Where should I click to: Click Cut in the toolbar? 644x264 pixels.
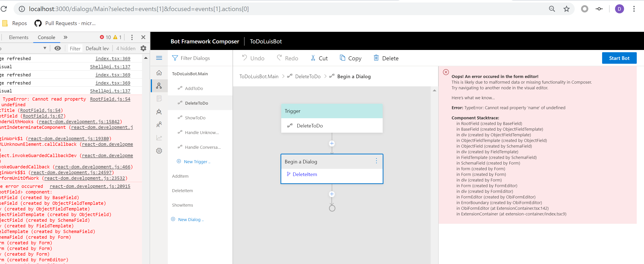(319, 58)
